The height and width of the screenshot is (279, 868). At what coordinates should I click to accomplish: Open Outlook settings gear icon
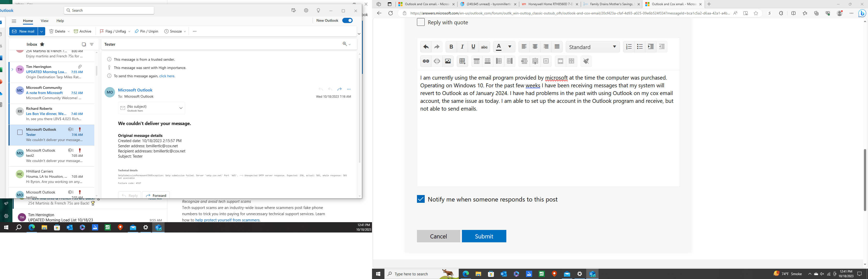click(306, 10)
